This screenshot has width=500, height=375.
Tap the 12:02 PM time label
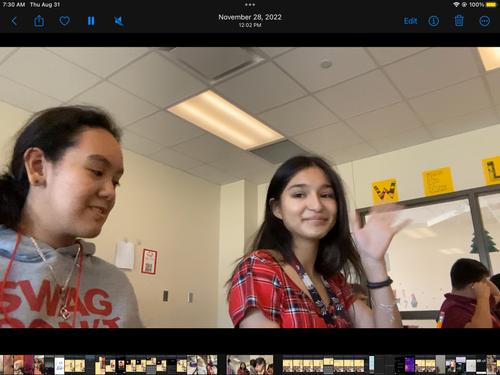250,25
